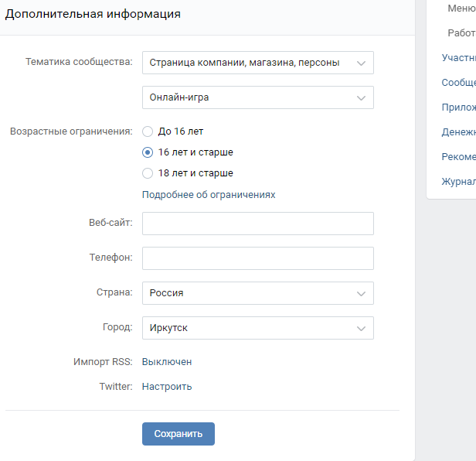Open the country dropdown showing "Россия"
Screen dimensions: 476x461
258,293
